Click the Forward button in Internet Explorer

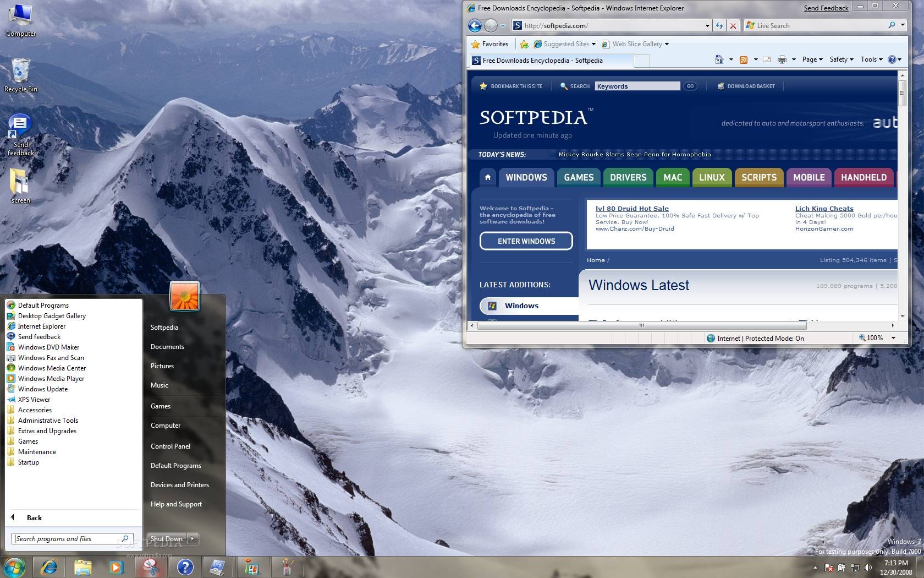(491, 25)
